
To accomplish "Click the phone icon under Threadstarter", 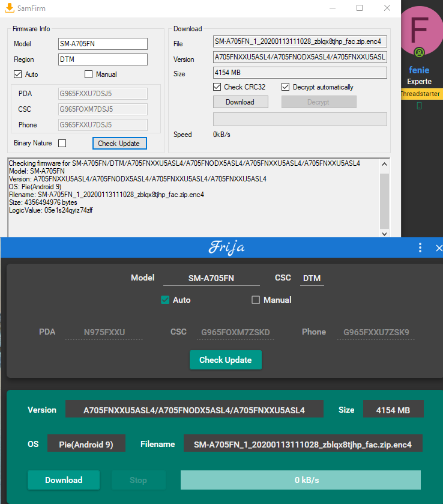I will [x=419, y=106].
